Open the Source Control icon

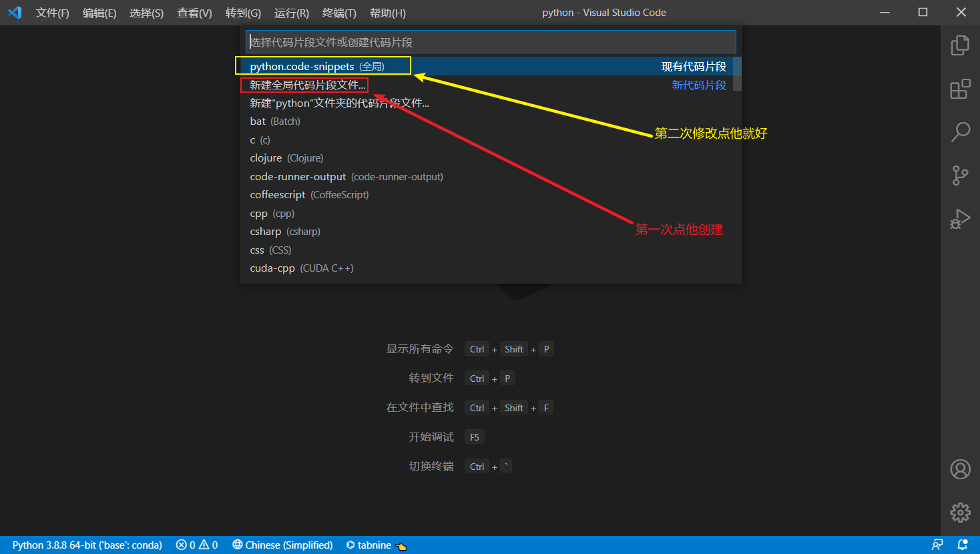pos(960,176)
